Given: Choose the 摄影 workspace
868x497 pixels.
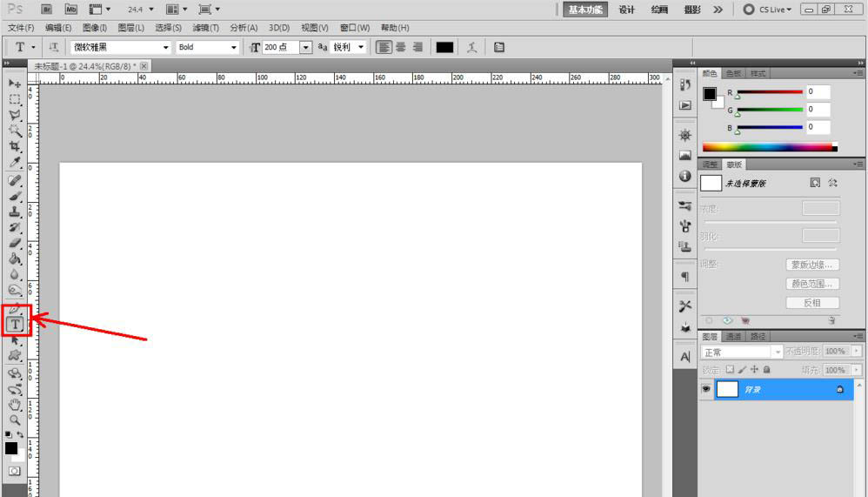Looking at the screenshot, I should coord(692,10).
